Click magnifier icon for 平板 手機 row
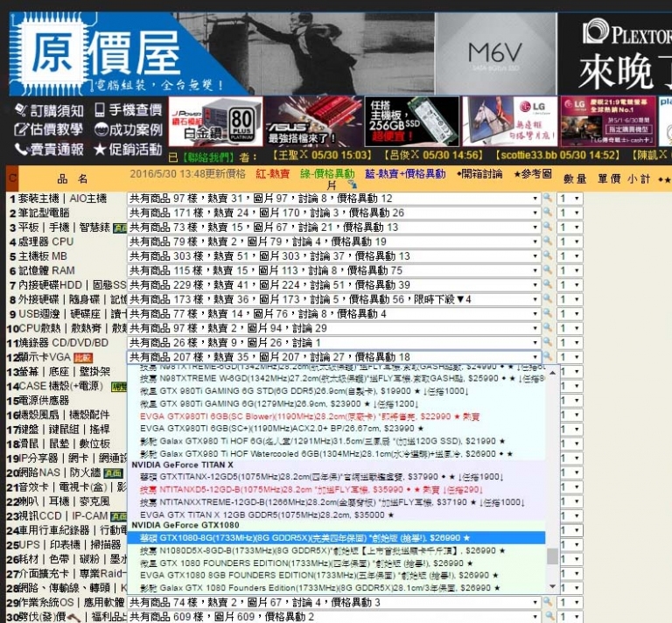This screenshot has height=623, width=672. click(x=547, y=227)
